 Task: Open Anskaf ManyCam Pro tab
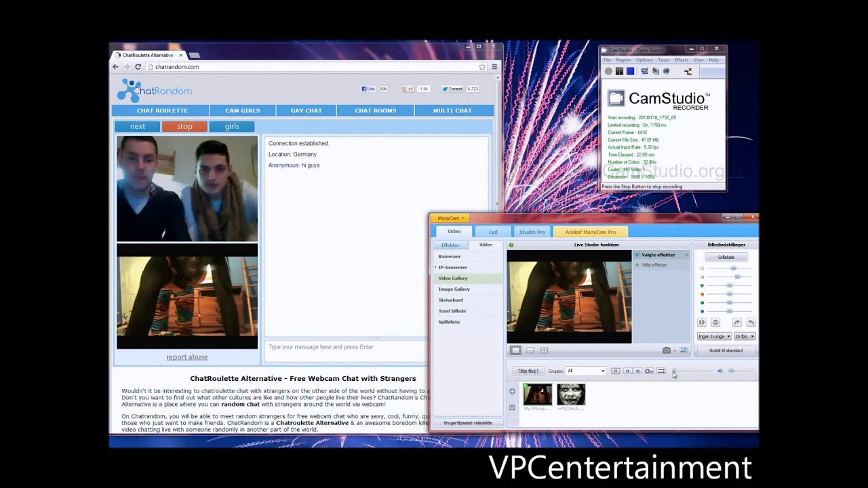pos(591,232)
